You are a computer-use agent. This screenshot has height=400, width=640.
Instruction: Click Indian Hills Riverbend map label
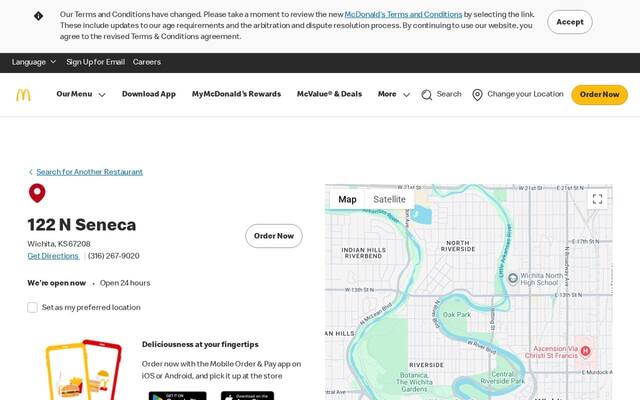tap(363, 253)
